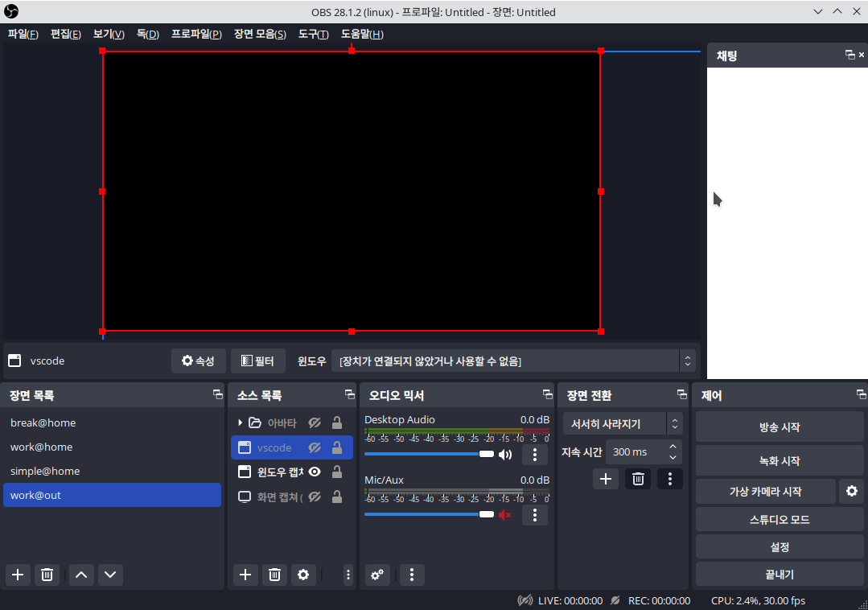Undock the 오디오 믹서 panel
Viewport: 868px width, 610px height.
click(548, 394)
